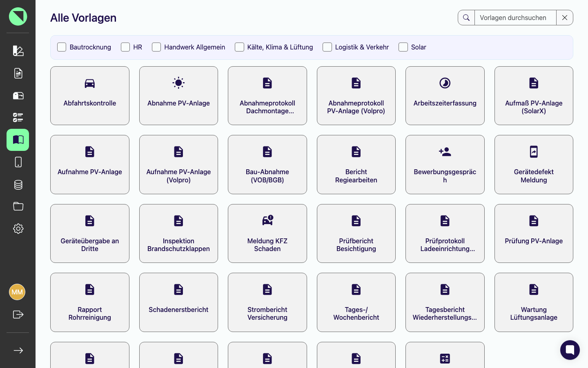Viewport: 588px width, 368px height.
Task: Click the Alle Vorlagen heading
Action: [x=83, y=18]
